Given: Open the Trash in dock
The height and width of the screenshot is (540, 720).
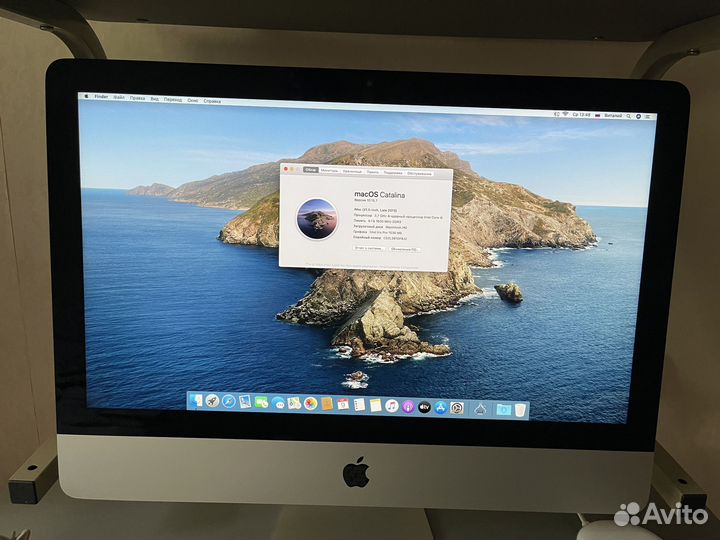Looking at the screenshot, I should pos(519,410).
